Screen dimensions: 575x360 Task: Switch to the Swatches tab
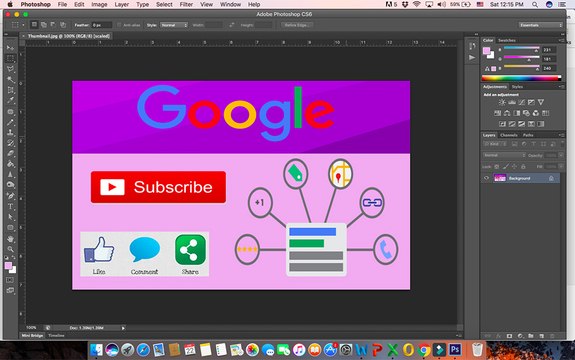507,40
